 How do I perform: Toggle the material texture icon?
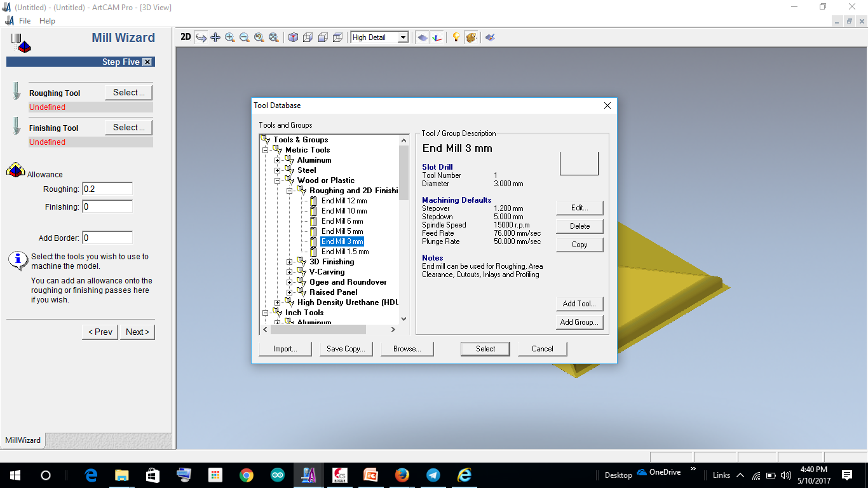click(471, 37)
